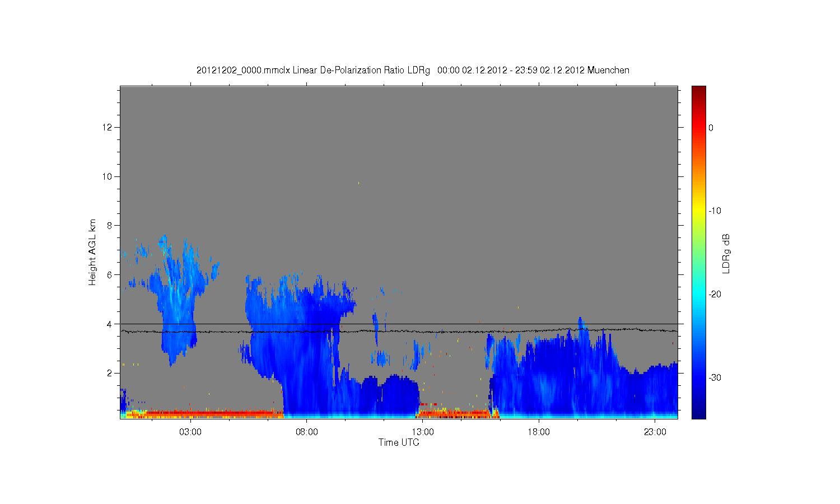Screen dimensions: 840x504
Task: Click the height tick label 4
Action: (110, 324)
